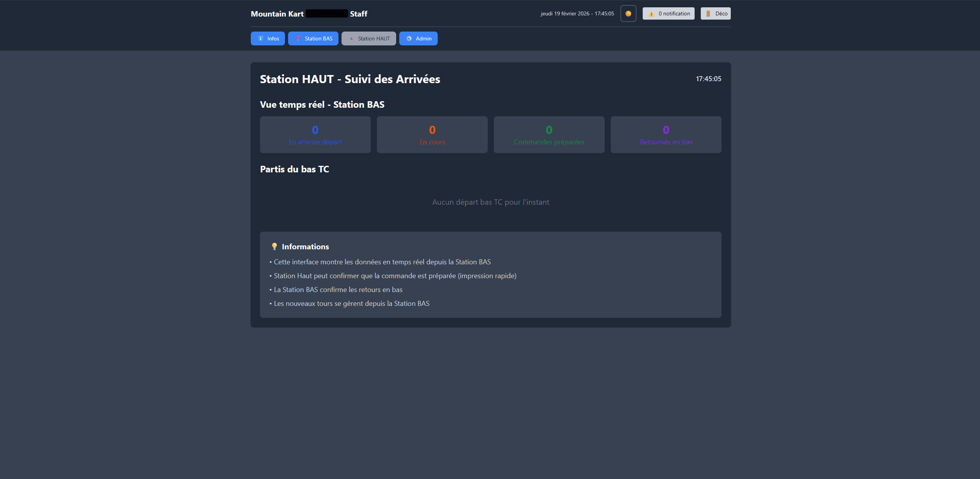Switch to the Station BAS tab
The image size is (980, 479).
(313, 38)
